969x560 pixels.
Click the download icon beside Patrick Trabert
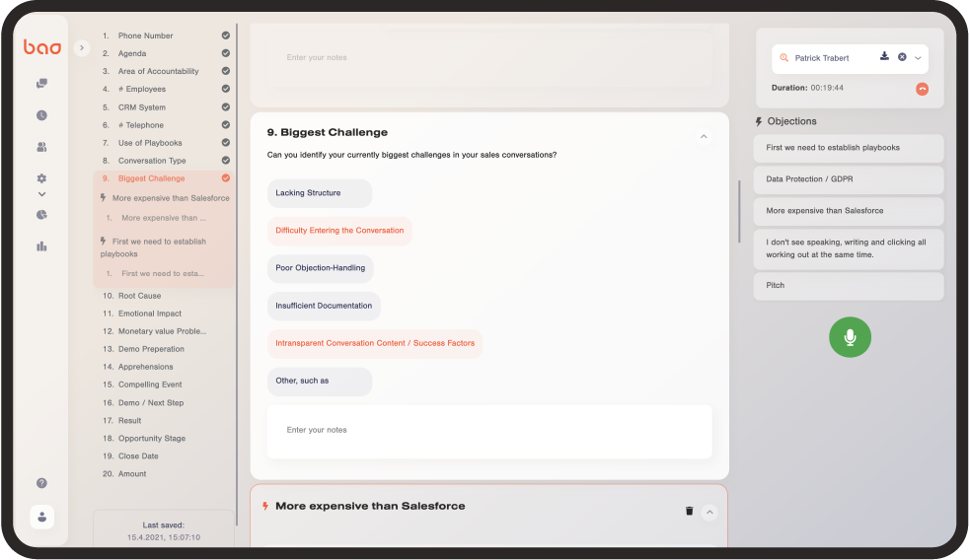coord(885,57)
